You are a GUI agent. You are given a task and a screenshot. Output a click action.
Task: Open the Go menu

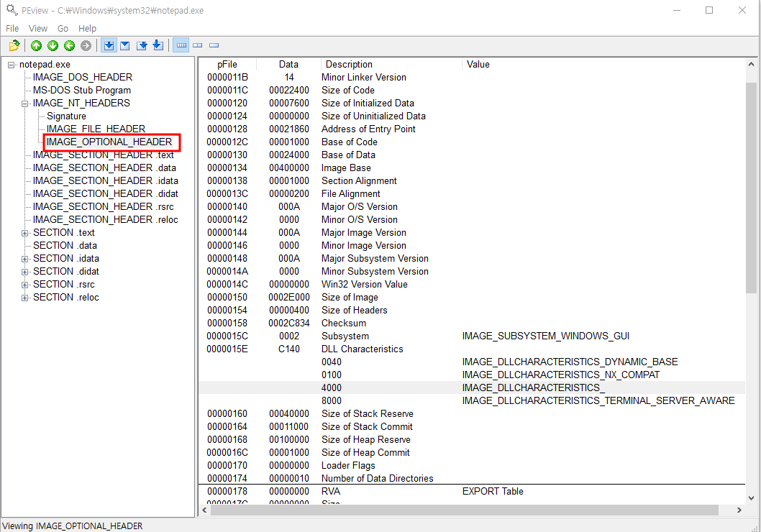[x=63, y=29]
